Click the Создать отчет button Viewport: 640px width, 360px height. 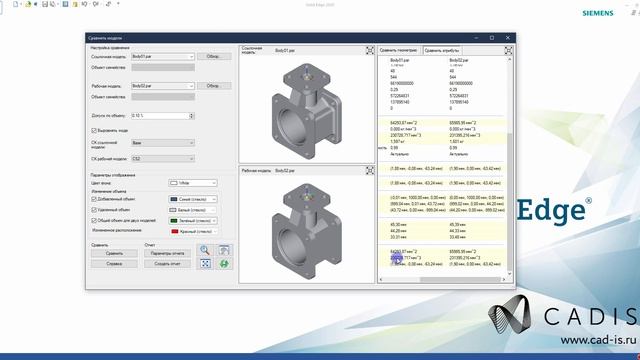point(167,264)
